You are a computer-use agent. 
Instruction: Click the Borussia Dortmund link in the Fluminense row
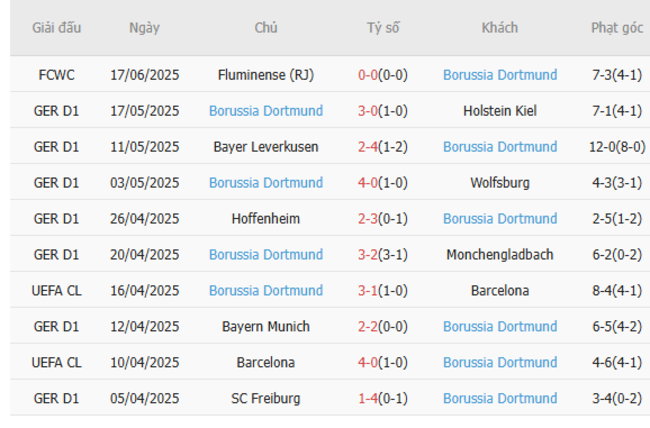(x=500, y=75)
